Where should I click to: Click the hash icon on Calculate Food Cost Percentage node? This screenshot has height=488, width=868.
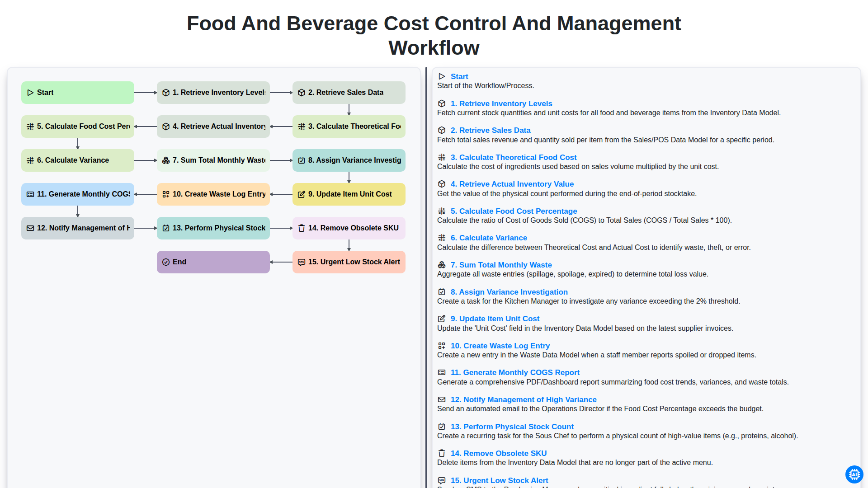[30, 127]
